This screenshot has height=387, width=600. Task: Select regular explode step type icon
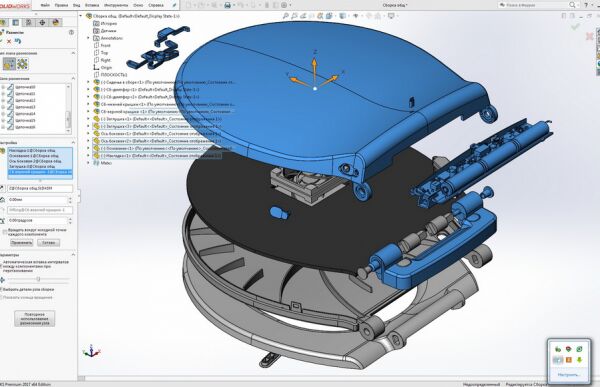click(9, 64)
